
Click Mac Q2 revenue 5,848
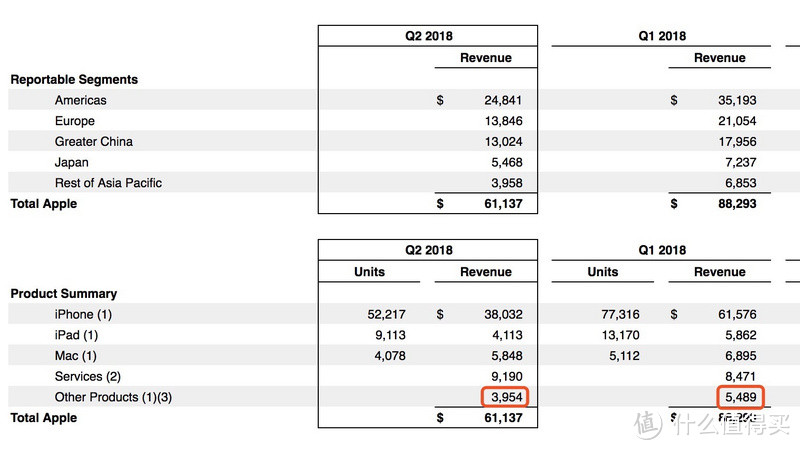pos(507,356)
